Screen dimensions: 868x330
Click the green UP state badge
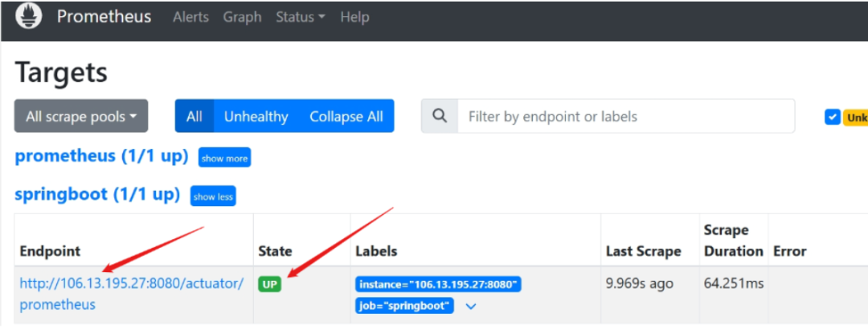pos(269,284)
